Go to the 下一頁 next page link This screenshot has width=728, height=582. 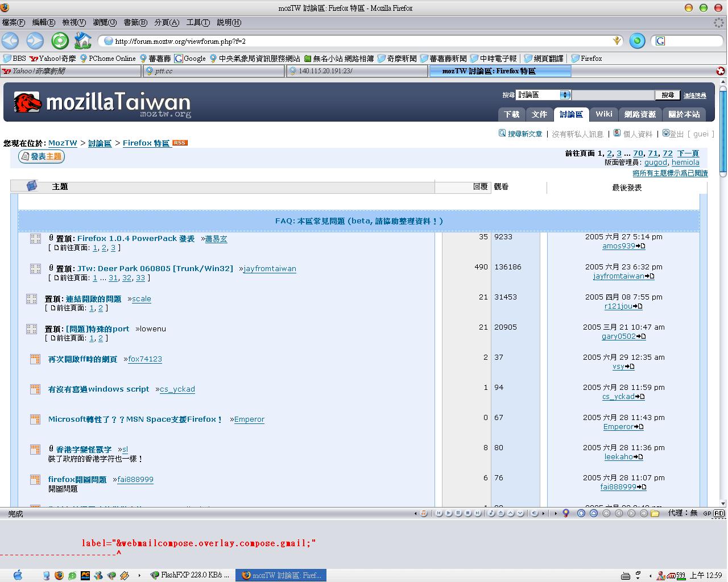(688, 153)
